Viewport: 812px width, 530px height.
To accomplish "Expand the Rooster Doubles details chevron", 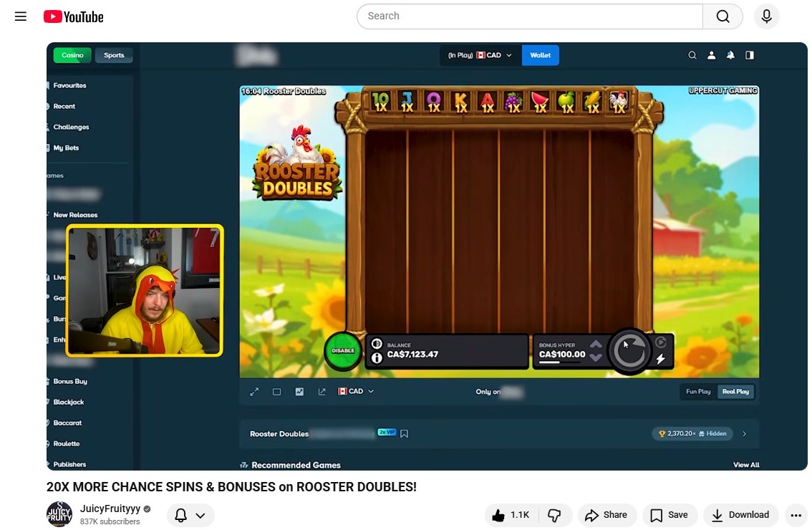I will coord(744,433).
